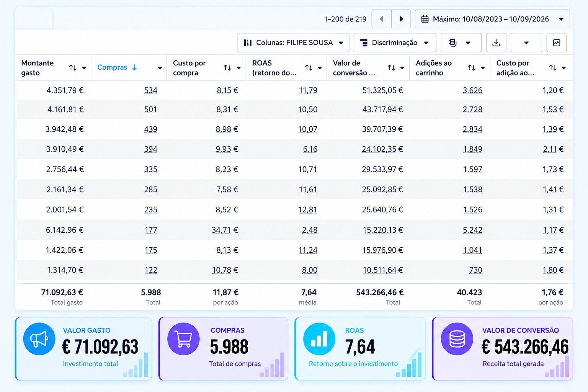Sort by ROAS column arrows

coord(309,68)
